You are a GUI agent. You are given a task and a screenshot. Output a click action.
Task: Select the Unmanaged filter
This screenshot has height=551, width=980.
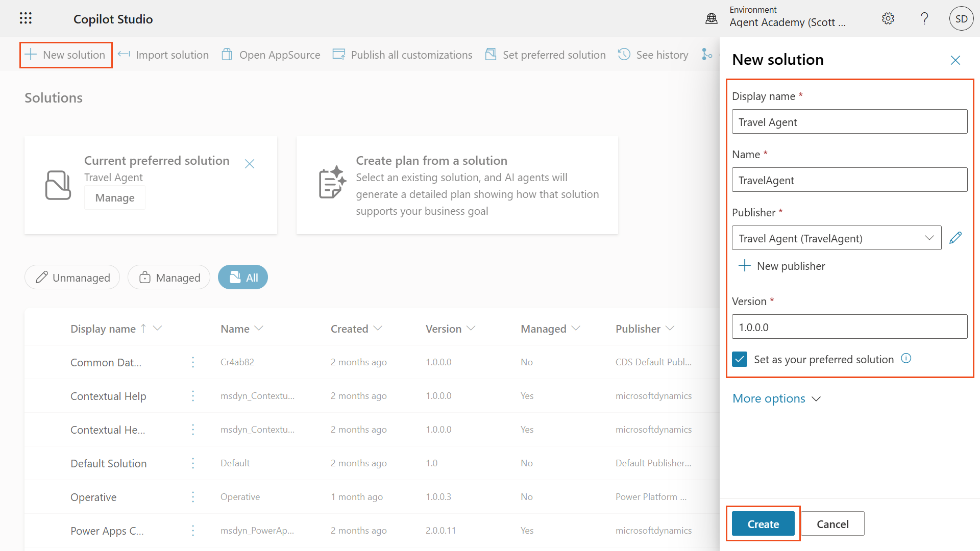[x=71, y=277]
